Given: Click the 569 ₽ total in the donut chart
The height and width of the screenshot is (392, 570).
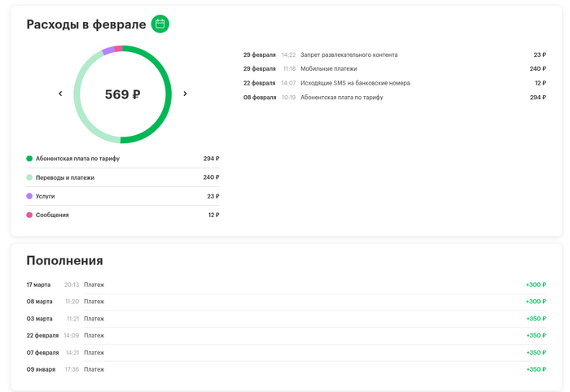Looking at the screenshot, I should pos(122,94).
